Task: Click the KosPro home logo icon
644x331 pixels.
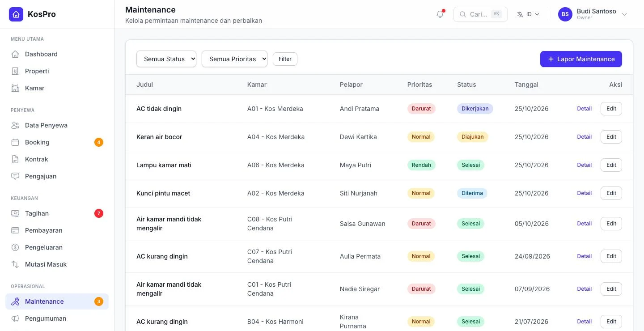Action: tap(16, 14)
